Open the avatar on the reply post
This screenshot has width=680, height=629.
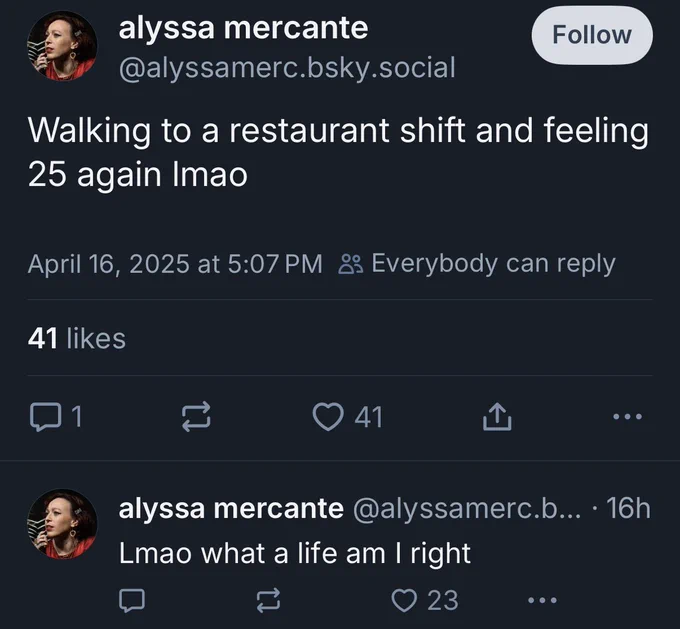coord(62,524)
